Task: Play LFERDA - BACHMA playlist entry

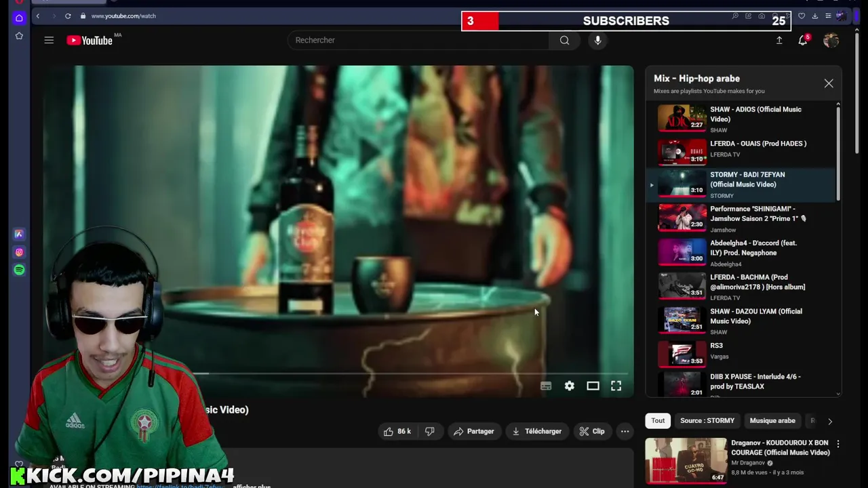Action: 741,287
